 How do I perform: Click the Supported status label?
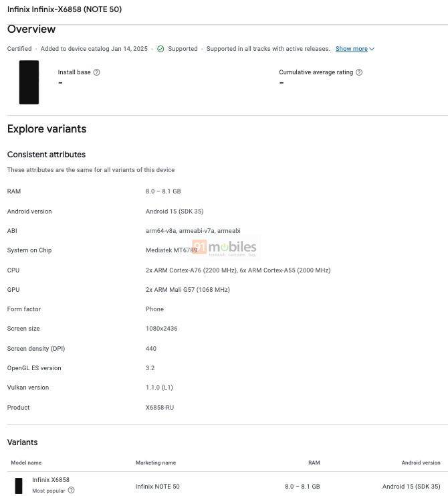(183, 49)
